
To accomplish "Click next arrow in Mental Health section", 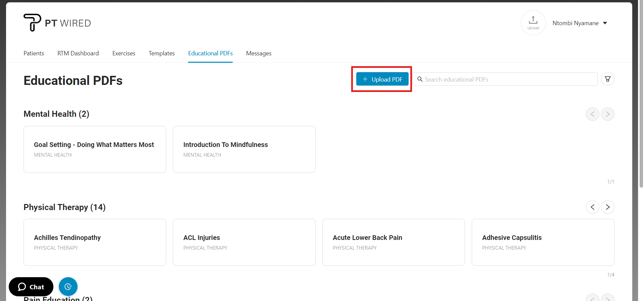I will pos(607,114).
